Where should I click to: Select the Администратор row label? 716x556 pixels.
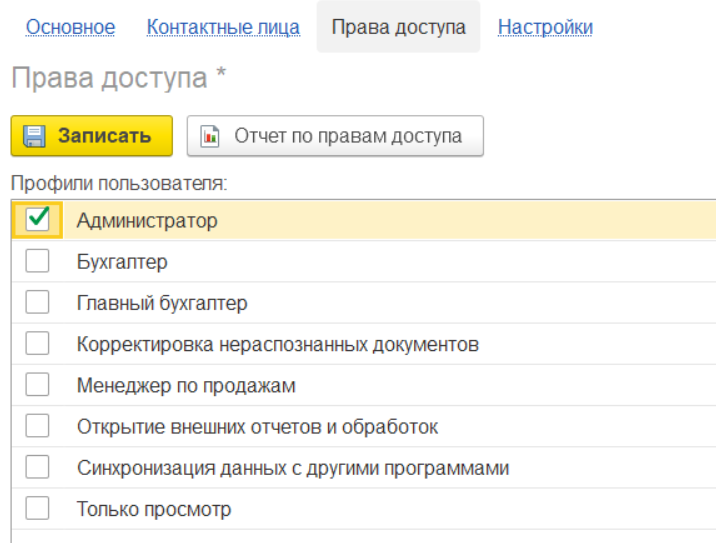pos(147,221)
